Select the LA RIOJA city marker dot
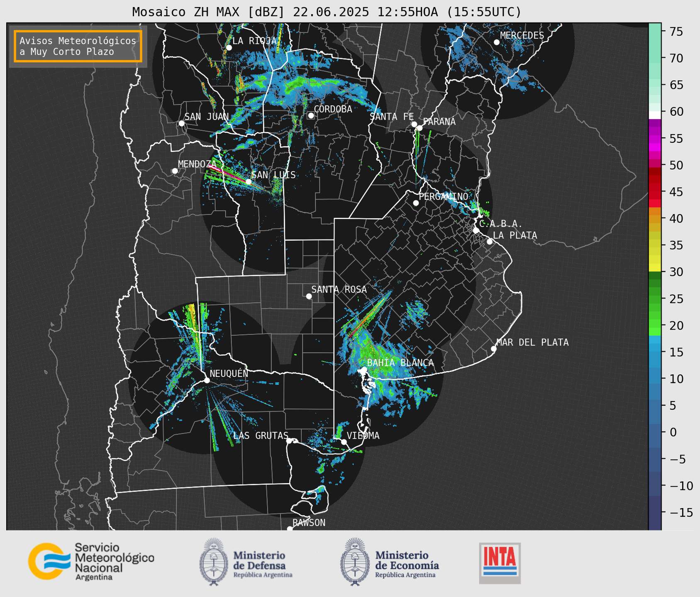Screen dimensions: 700x597 (x=229, y=48)
